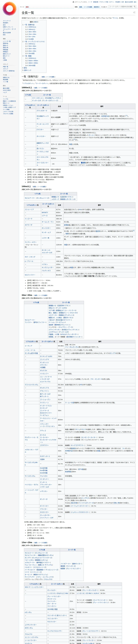Viewport: 138px width, 644px height.
Task: Click おまかせ表示 in the sidebar
Action: click(7, 90)
